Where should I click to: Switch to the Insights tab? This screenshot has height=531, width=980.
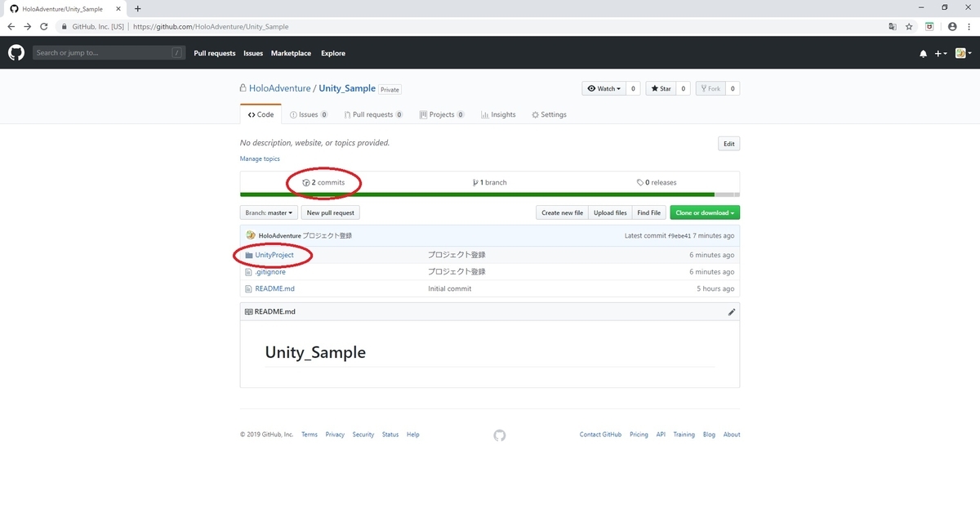(x=498, y=114)
